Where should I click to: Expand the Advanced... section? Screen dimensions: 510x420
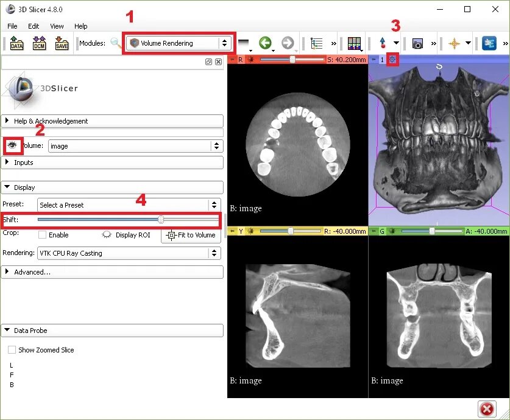pos(112,272)
